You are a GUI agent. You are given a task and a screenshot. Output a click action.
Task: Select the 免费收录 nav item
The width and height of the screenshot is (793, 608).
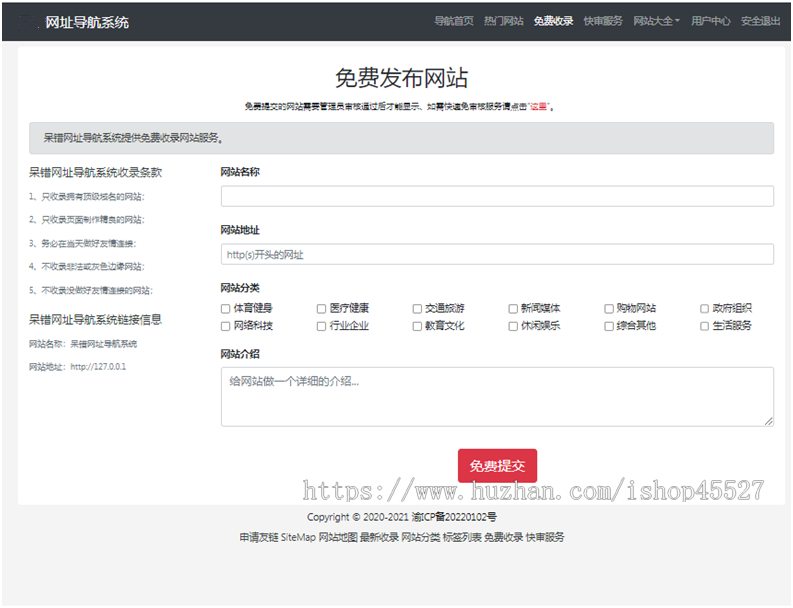(553, 21)
